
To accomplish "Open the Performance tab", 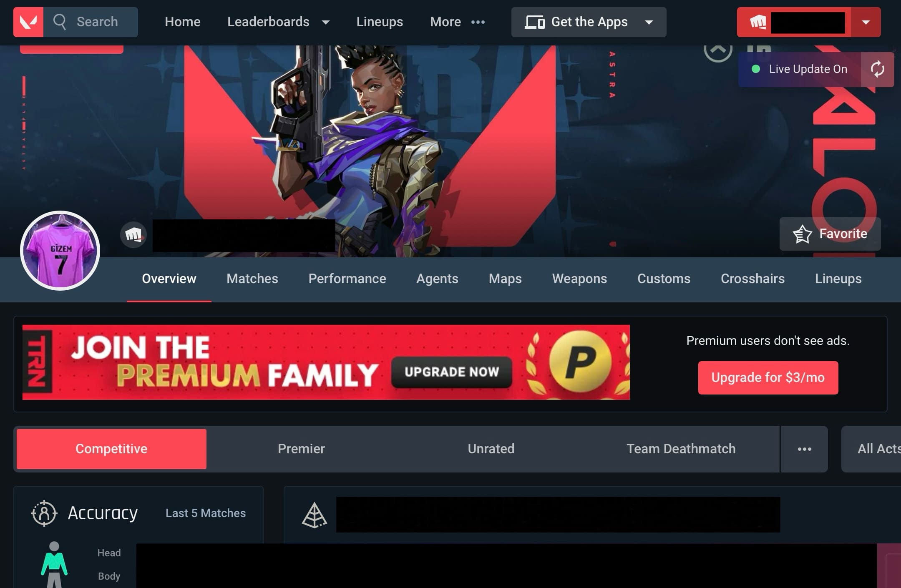I will tap(347, 279).
